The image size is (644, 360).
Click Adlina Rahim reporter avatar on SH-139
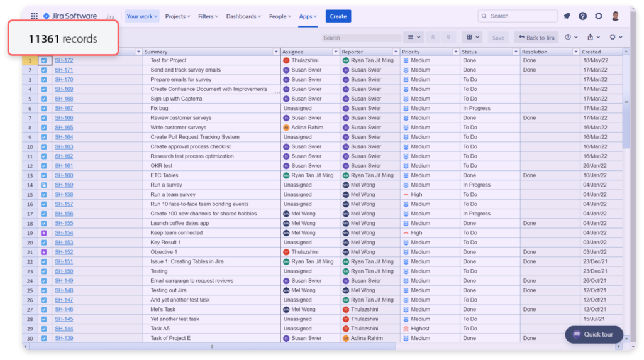pyautogui.click(x=346, y=338)
